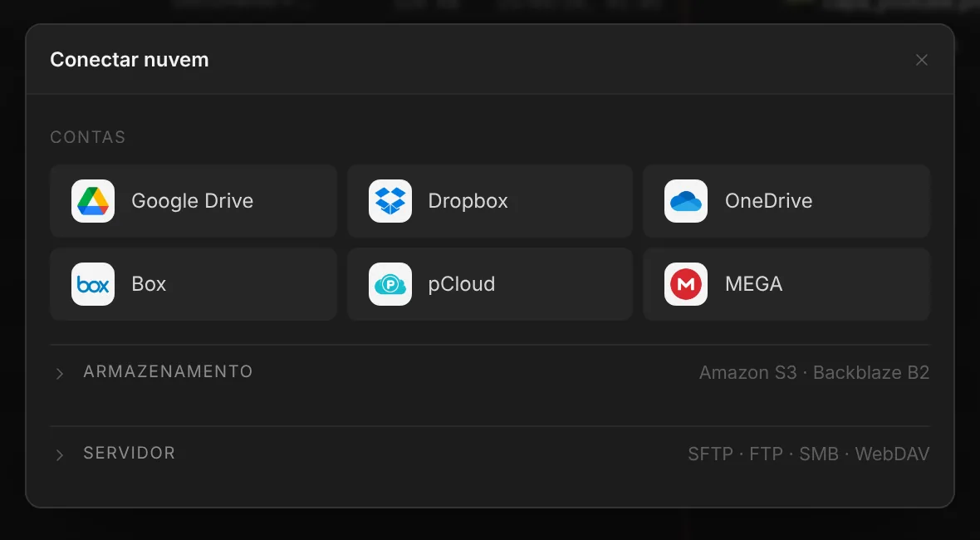Image resolution: width=980 pixels, height=540 pixels.
Task: Open the SERVIDOR section label
Action: click(x=130, y=453)
